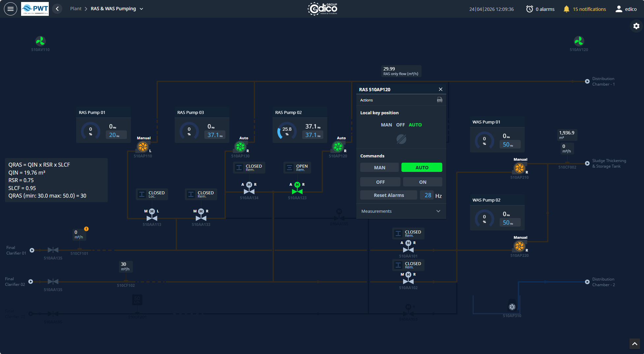
Task: Click the export icon in Actions row
Action: click(x=440, y=100)
